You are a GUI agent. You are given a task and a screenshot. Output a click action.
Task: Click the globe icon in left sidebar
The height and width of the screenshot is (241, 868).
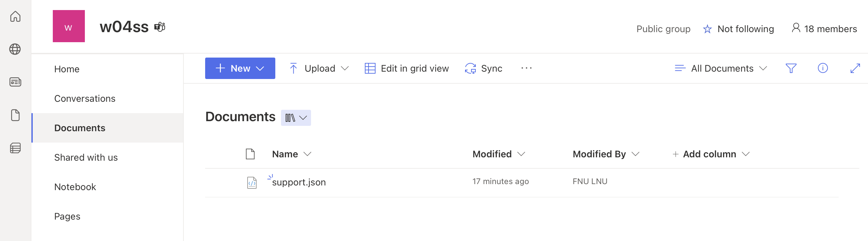click(15, 49)
